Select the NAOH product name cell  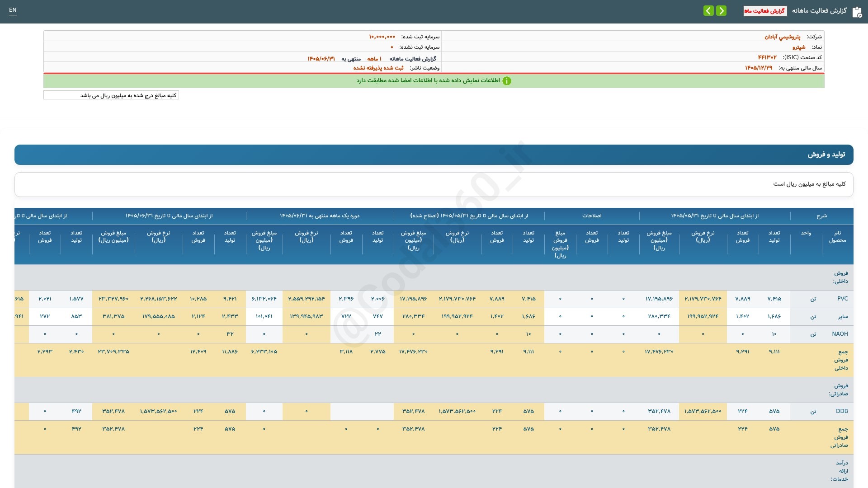(840, 334)
